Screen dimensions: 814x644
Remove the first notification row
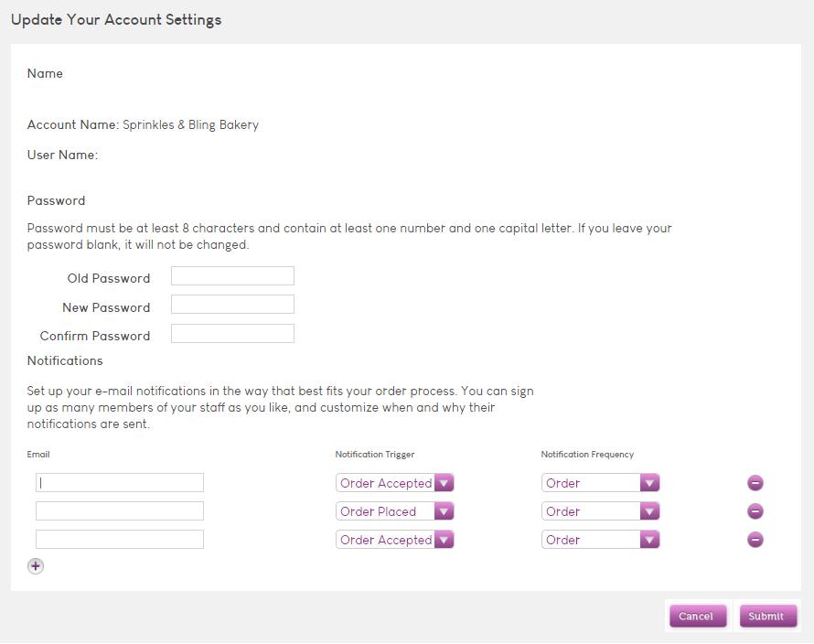coord(755,483)
